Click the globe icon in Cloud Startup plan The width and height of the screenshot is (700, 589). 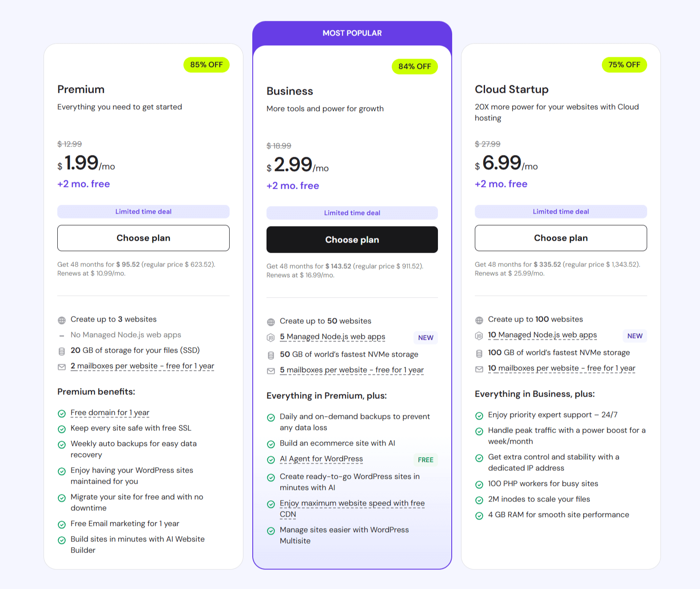tap(479, 320)
